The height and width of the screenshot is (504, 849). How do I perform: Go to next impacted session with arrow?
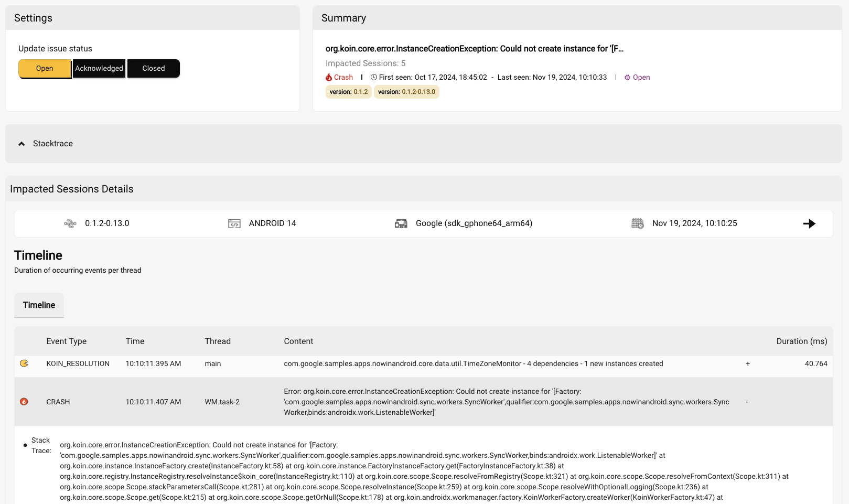pos(809,223)
